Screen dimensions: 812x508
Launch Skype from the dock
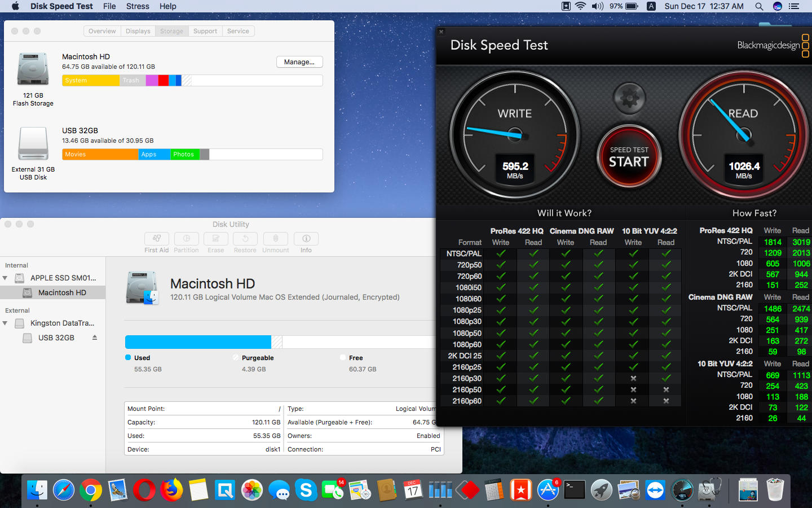[x=306, y=490]
